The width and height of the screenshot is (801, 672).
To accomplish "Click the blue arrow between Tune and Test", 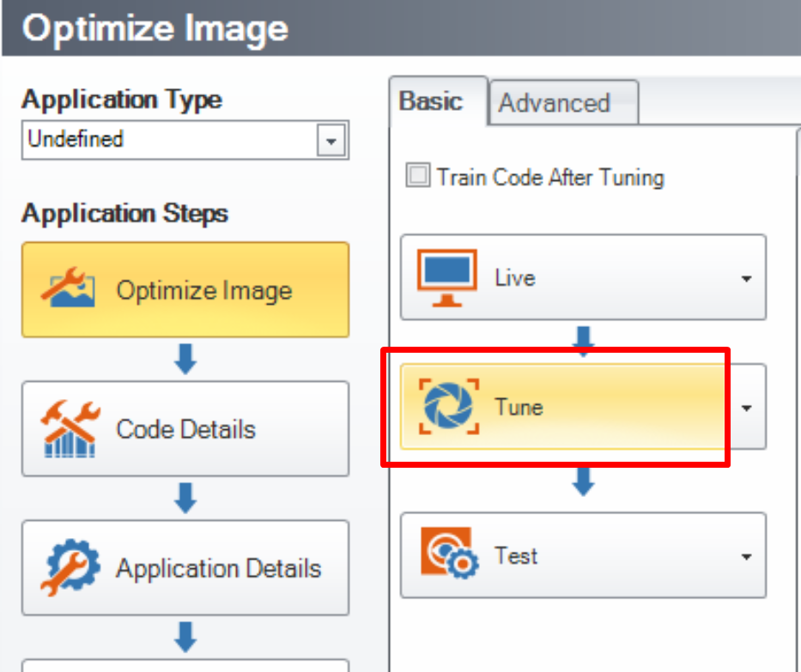I will (x=584, y=481).
